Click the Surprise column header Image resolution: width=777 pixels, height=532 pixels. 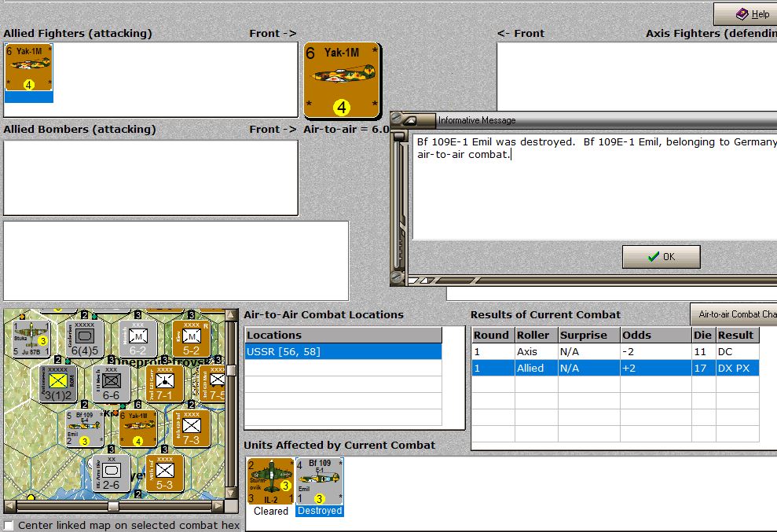588,336
